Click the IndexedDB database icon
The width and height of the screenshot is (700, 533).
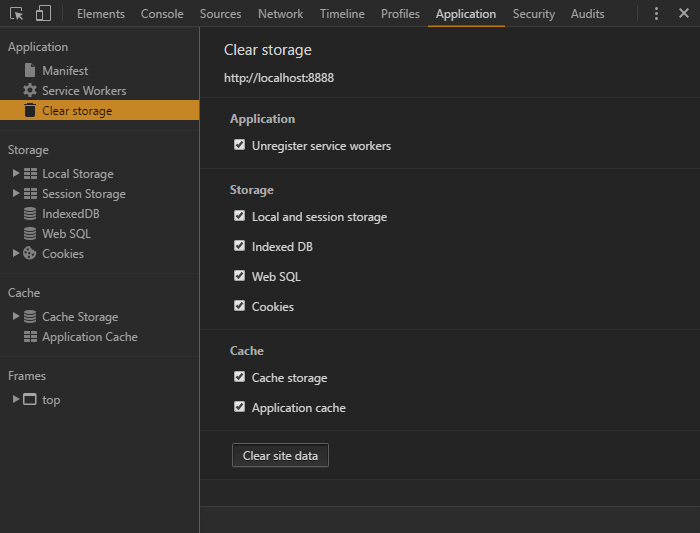[x=30, y=214]
